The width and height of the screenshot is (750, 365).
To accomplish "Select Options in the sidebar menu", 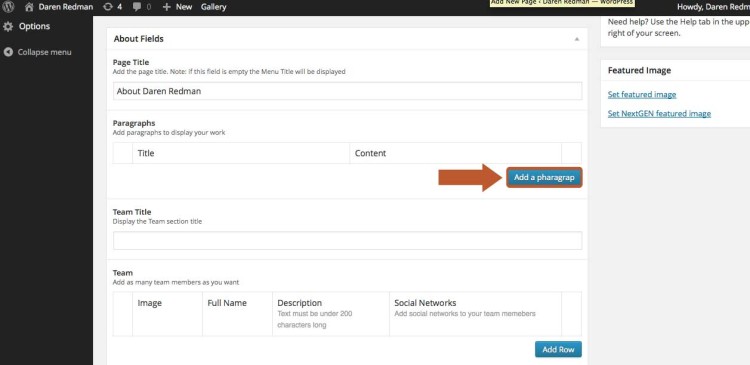I will (x=34, y=26).
